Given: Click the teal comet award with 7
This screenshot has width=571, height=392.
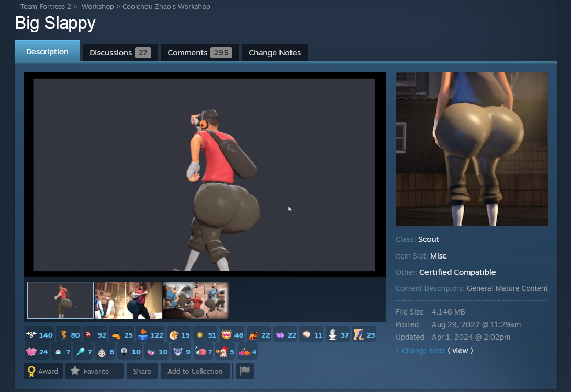Looking at the screenshot, I should point(83,352).
